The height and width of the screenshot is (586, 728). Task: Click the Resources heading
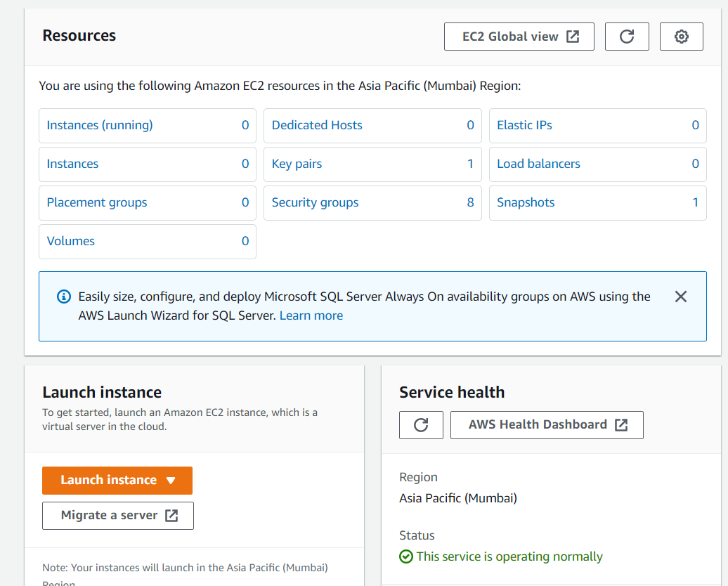pyautogui.click(x=79, y=36)
